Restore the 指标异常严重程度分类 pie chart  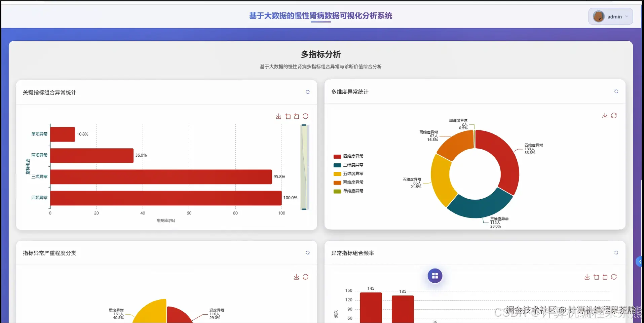pos(305,277)
